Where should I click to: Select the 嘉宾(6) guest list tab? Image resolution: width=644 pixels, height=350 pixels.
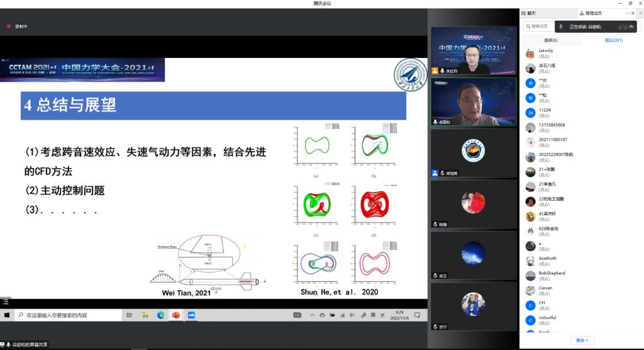(550, 40)
